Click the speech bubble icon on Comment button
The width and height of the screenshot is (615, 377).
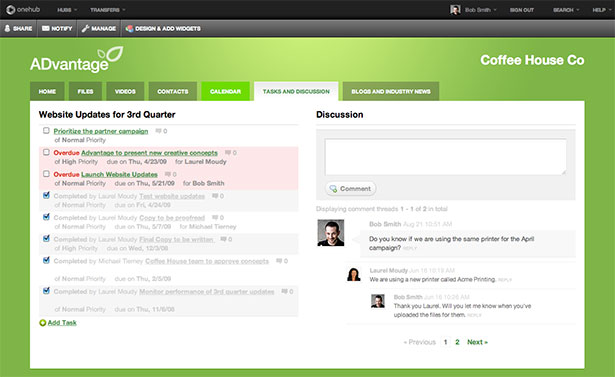333,189
